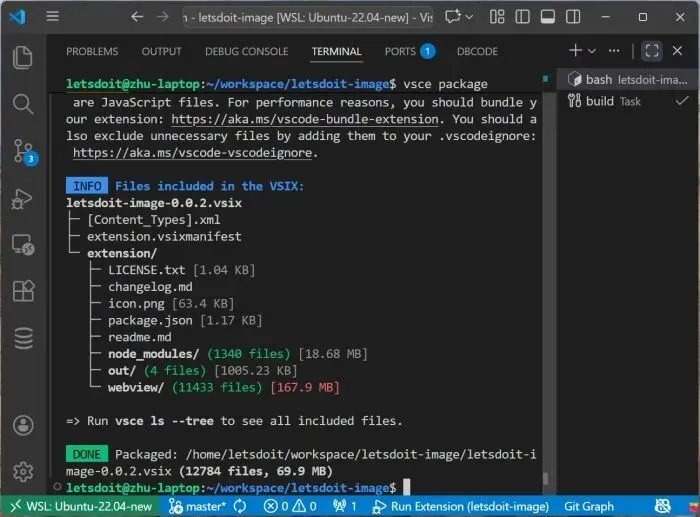Image resolution: width=700 pixels, height=517 pixels.
Task: Open the aka.ms/vscode-vscodeignore link
Action: 192,153
